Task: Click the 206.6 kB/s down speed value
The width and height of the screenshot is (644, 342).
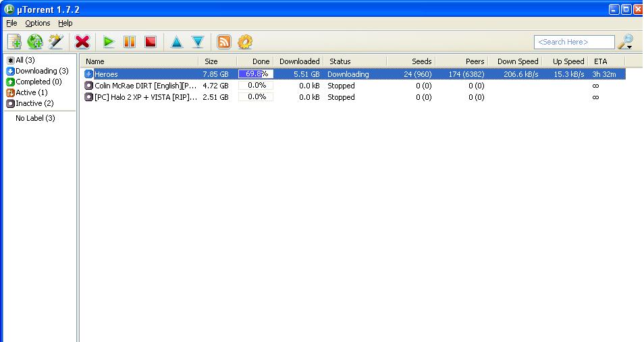Action: click(520, 74)
